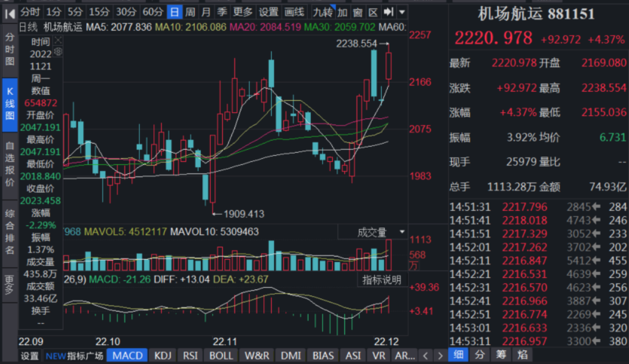Click the 指标说明 button
The image size is (629, 364).
point(382,280)
